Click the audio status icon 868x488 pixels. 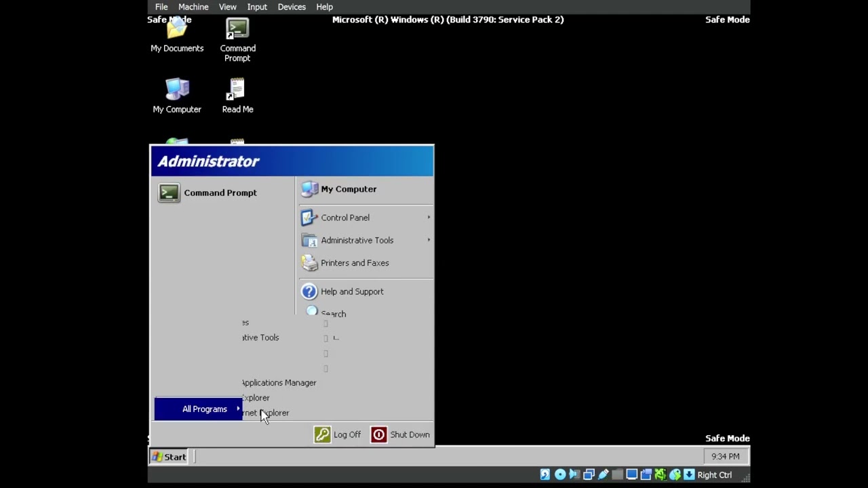[x=574, y=475]
